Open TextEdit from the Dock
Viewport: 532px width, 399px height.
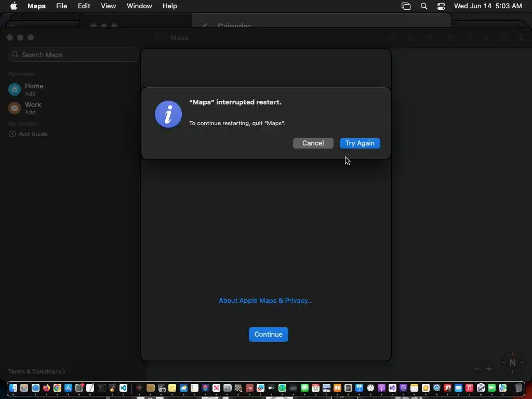(90, 388)
